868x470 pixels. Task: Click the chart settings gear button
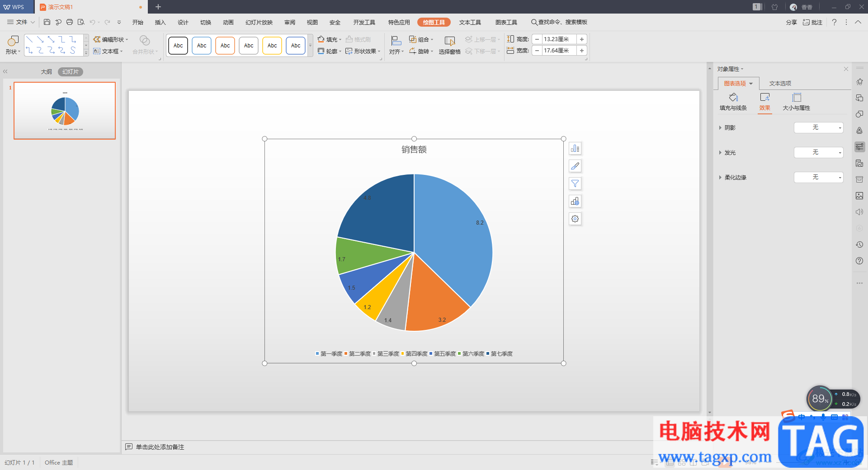click(575, 219)
